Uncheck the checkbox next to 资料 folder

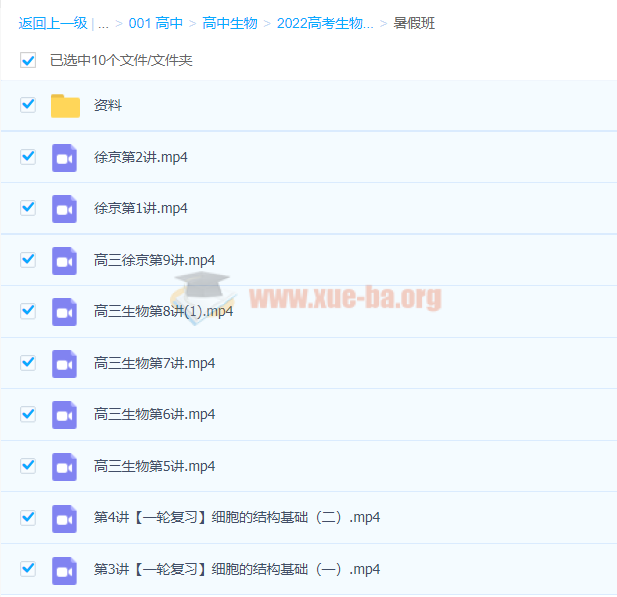pyautogui.click(x=28, y=105)
